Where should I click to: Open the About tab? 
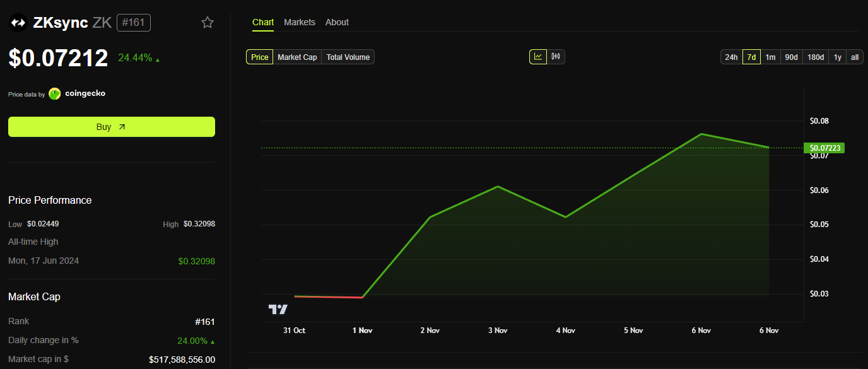pyautogui.click(x=337, y=22)
